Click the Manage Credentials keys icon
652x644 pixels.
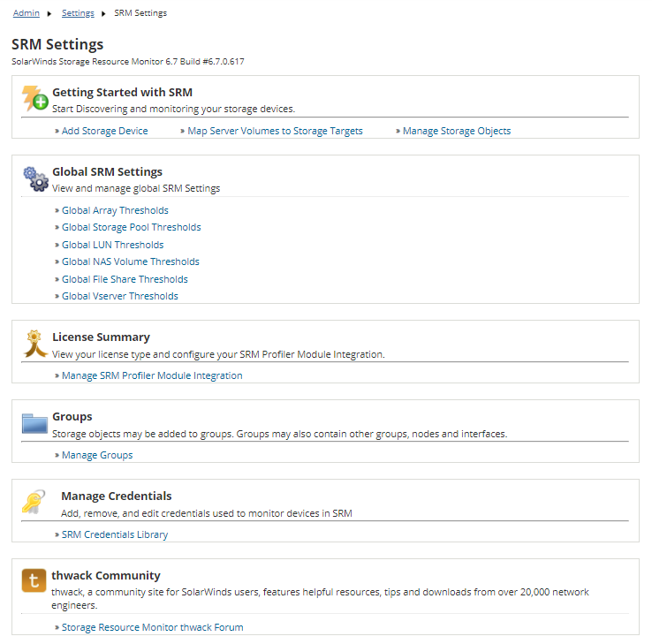click(34, 502)
